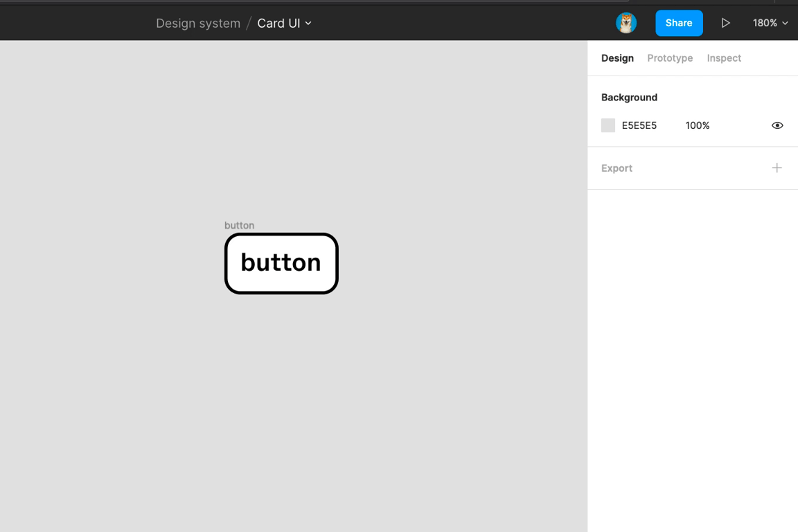Screen dimensions: 798x532
Task: Click the E5E5E5 hex value field
Action: pyautogui.click(x=639, y=125)
